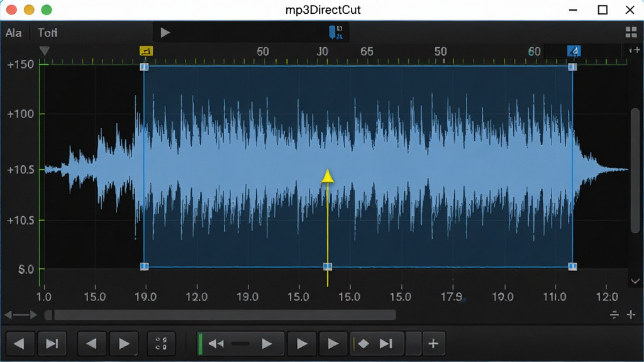Viewport: 644px width, 362px height.
Task: Click the bottom-left selection handle
Action: (144, 266)
